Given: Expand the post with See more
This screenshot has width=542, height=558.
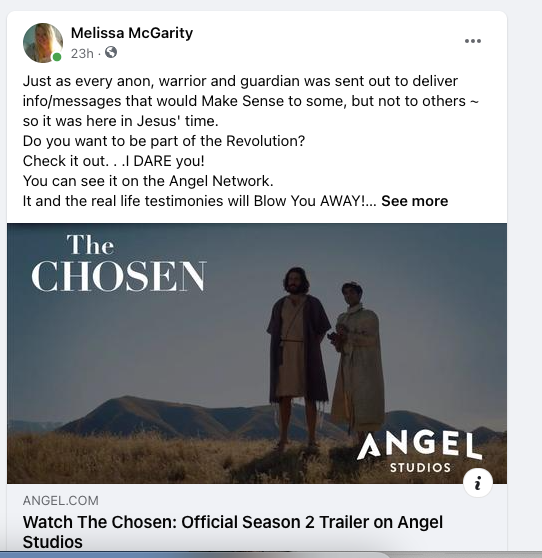Looking at the screenshot, I should pos(415,201).
